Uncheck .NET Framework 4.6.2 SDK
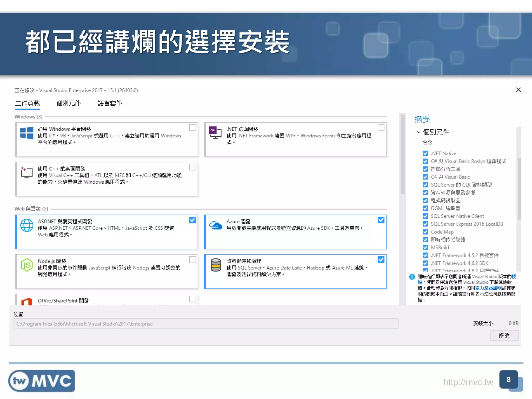Viewport: 532px width, 399px height. (425, 263)
